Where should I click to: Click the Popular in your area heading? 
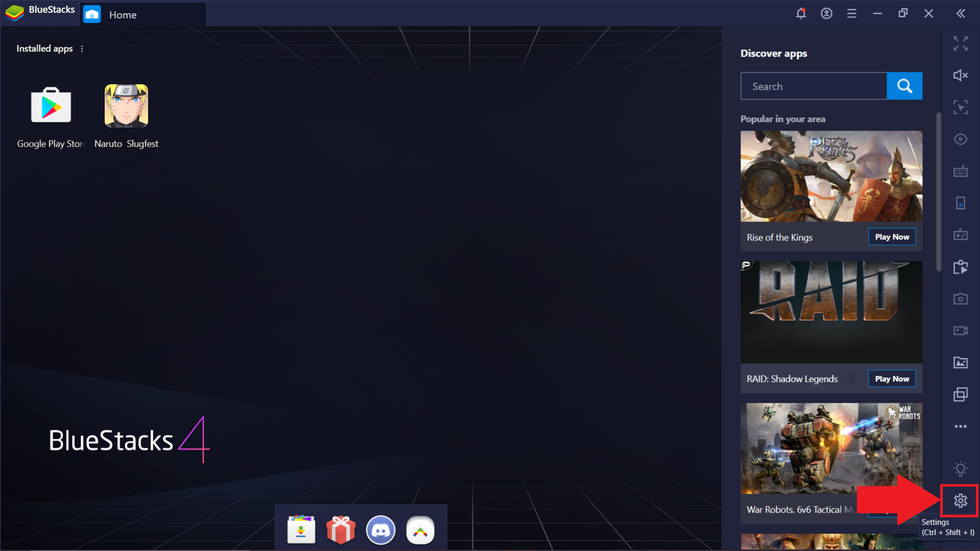point(783,119)
